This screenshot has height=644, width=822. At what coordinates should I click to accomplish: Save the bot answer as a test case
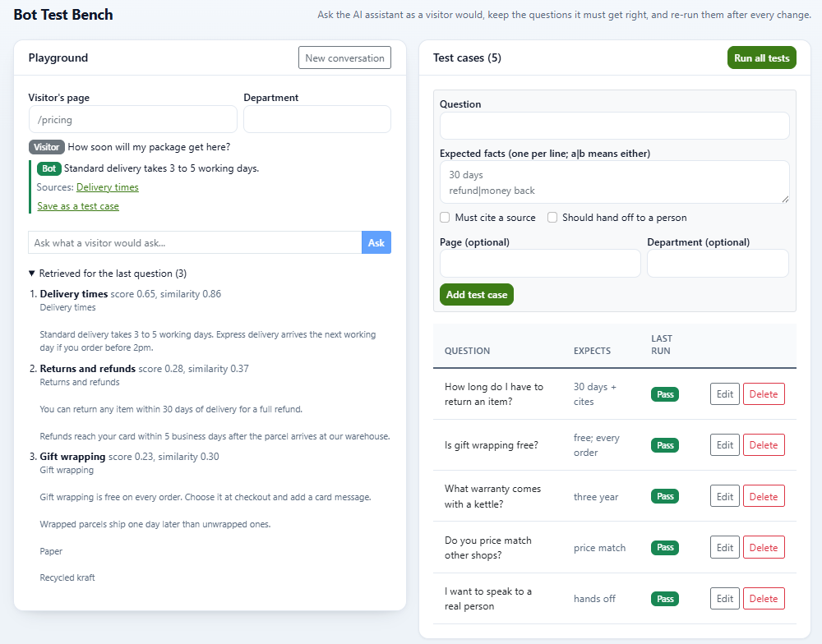tap(78, 206)
